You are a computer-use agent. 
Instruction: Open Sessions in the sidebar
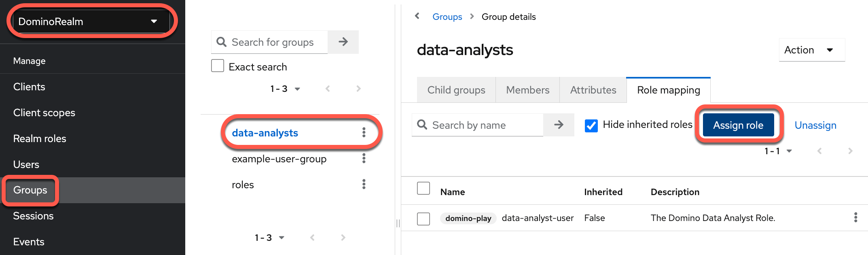tap(33, 216)
